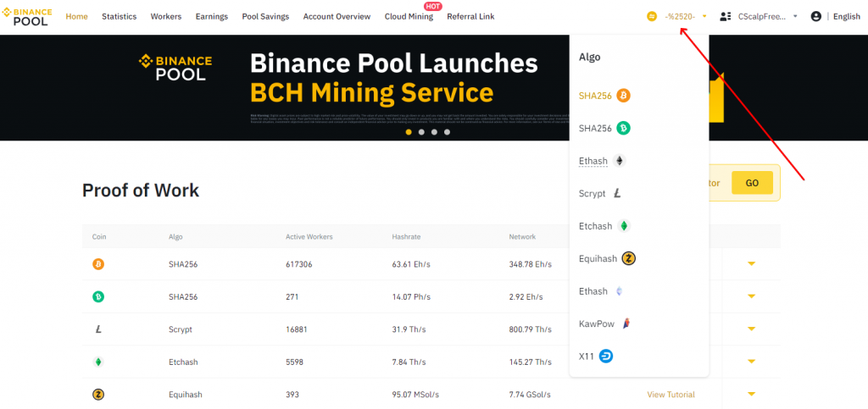Select SHA256 Bitcoin in Algo menu
868x409 pixels.
click(x=604, y=96)
